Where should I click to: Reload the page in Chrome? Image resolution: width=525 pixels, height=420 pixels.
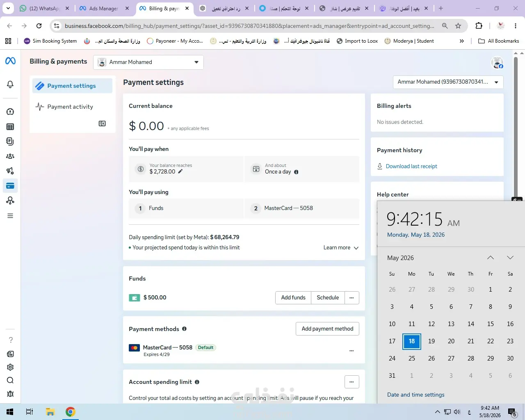tap(39, 26)
